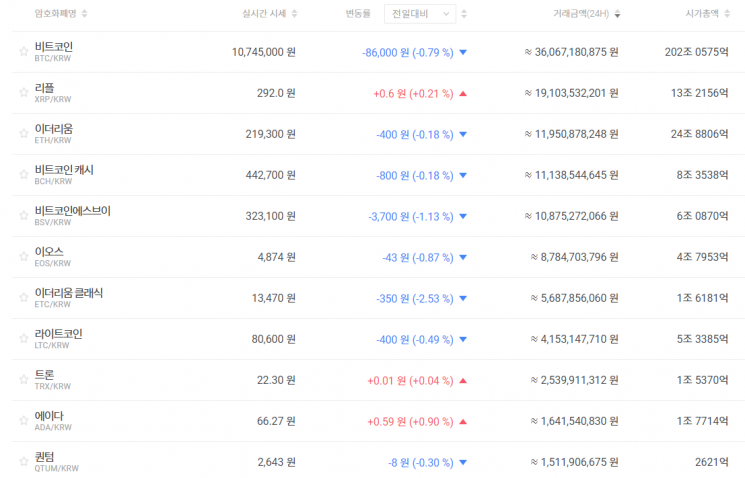Open the 이더리움 클래식 coin link
745x478 pixels.
(x=68, y=293)
